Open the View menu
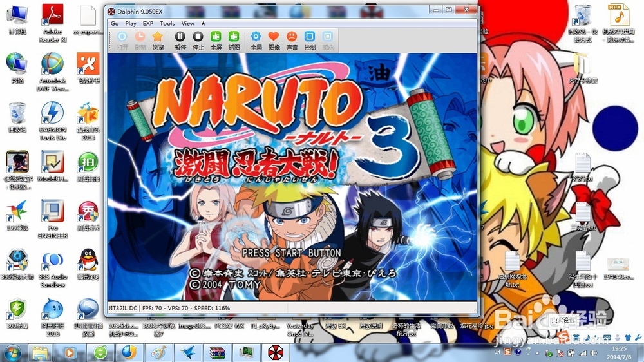The height and width of the screenshot is (362, 644). coord(187,23)
